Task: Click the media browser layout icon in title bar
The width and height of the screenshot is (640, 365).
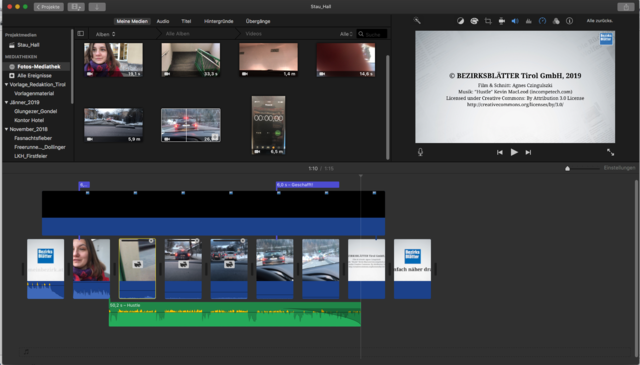Action: pos(76,7)
